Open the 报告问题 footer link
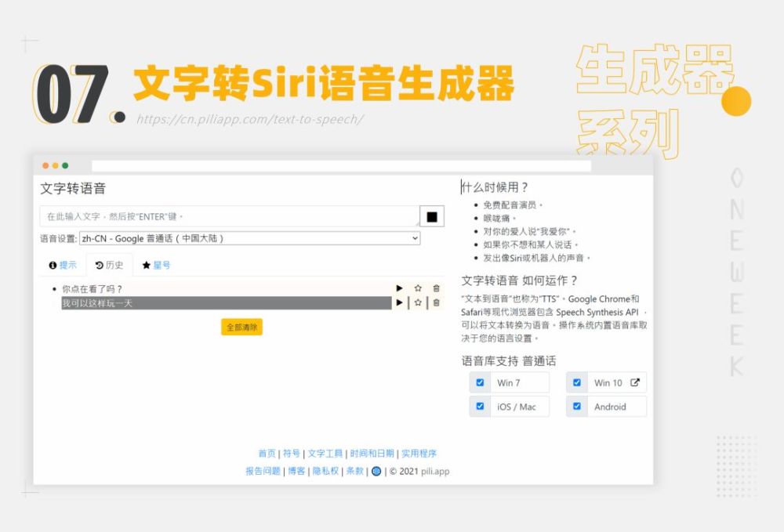The width and height of the screenshot is (784, 532). point(263,471)
